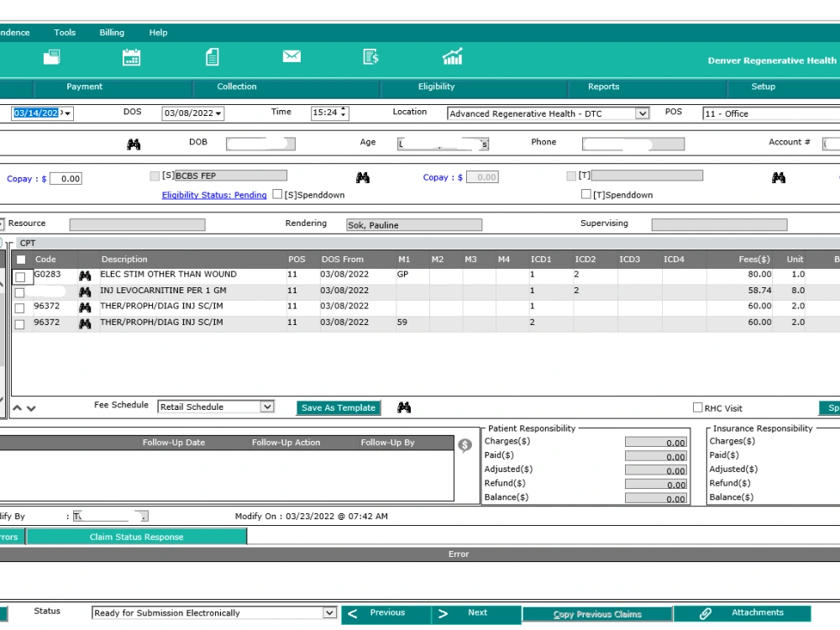Screen dimensions: 840x630
Task: Open the Billing menu
Action: (x=112, y=32)
